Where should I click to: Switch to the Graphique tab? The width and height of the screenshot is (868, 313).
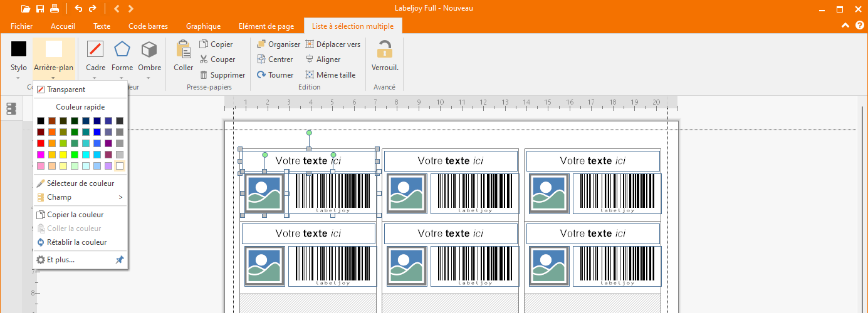coord(203,26)
